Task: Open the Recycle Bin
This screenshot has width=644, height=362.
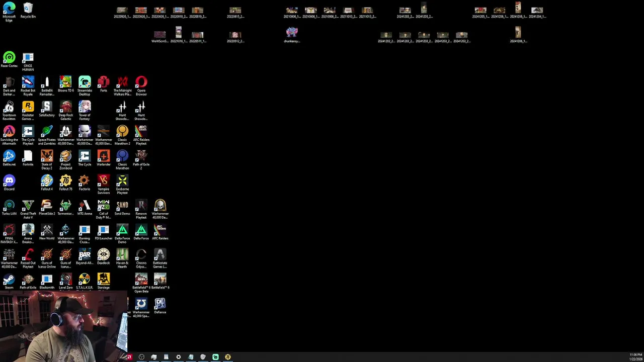Action: pos(28,10)
